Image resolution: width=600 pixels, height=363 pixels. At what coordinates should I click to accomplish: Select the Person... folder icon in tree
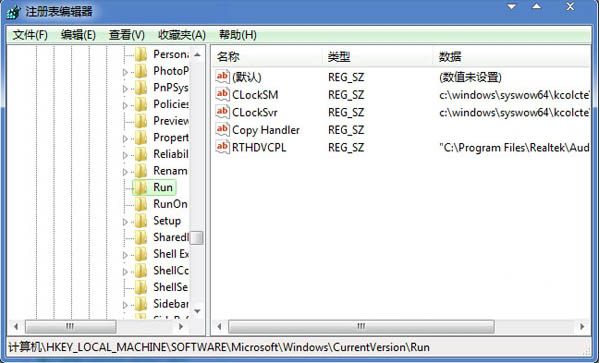click(x=141, y=55)
